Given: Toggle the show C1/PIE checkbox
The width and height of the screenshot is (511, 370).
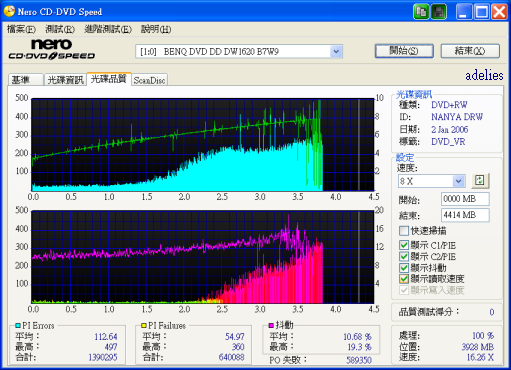Looking at the screenshot, I should pos(404,245).
